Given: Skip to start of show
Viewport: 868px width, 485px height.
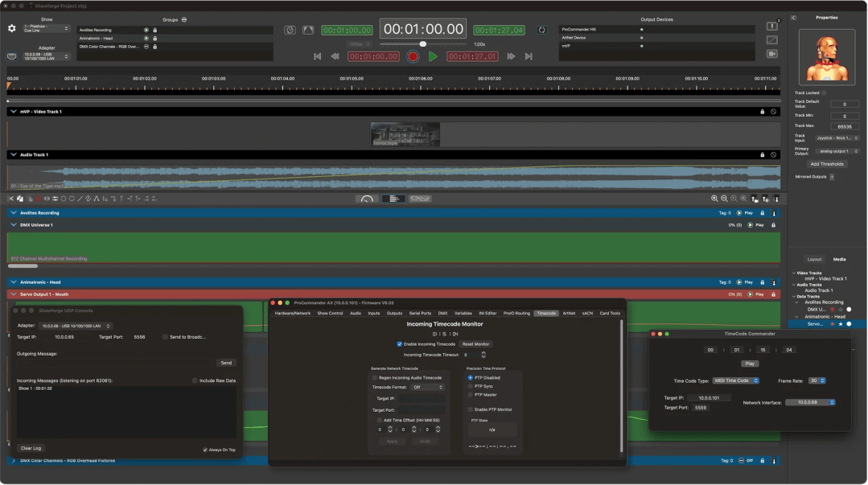Looking at the screenshot, I should [x=317, y=56].
